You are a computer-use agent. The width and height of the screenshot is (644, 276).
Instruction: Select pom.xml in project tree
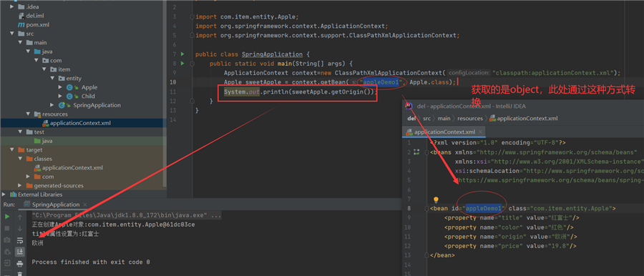click(38, 24)
